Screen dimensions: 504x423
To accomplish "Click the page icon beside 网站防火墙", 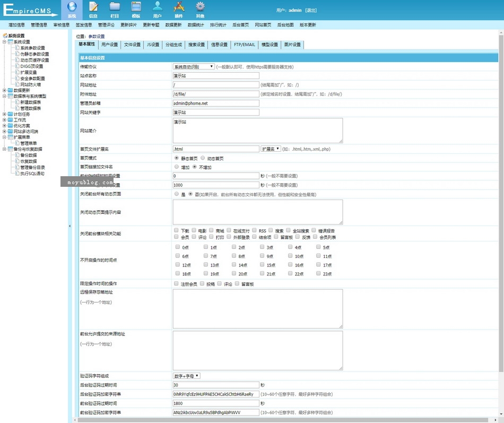I will (18, 84).
